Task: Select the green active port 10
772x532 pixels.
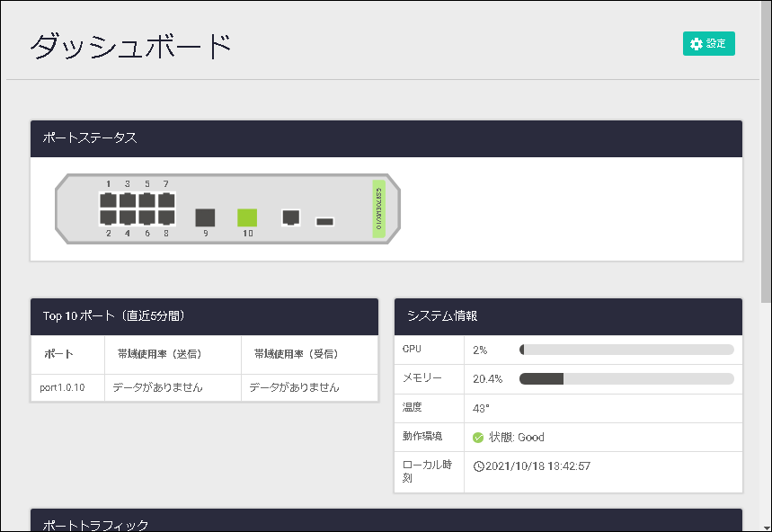Action: click(247, 217)
